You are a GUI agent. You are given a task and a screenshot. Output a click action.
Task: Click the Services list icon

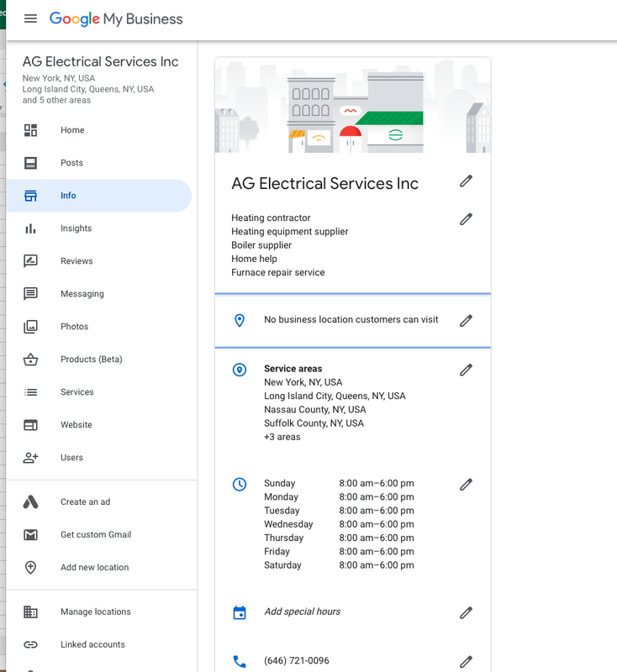click(30, 392)
